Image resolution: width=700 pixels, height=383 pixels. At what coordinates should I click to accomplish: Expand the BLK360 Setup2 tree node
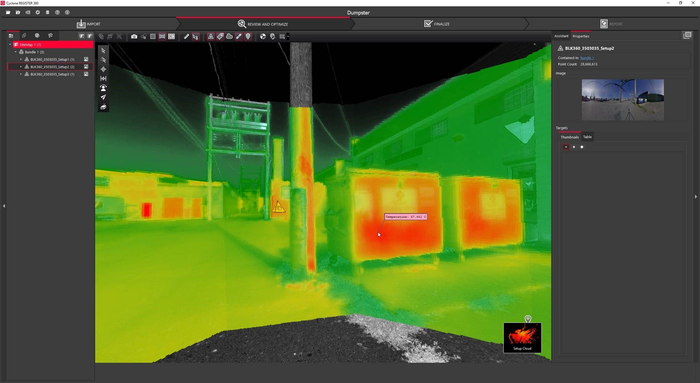(x=21, y=67)
